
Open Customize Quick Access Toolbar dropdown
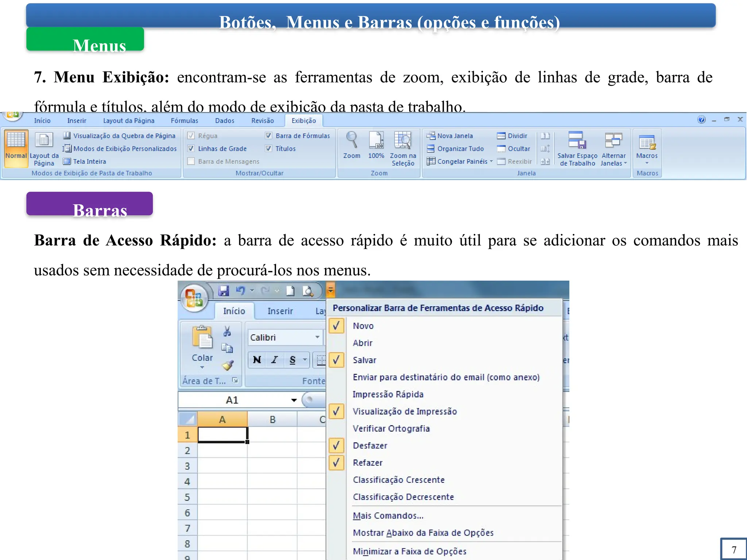pyautogui.click(x=330, y=291)
